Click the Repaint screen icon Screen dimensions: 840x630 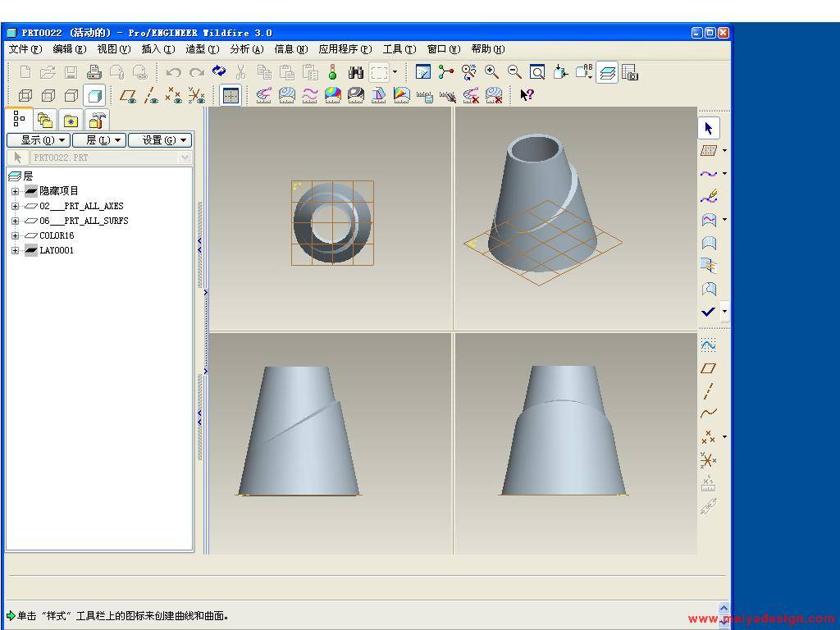(x=423, y=72)
